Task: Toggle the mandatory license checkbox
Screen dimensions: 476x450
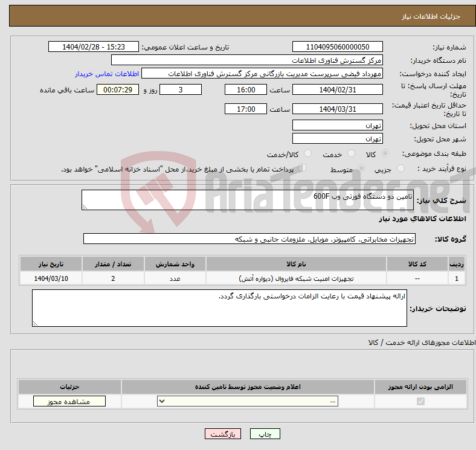Action: tap(420, 402)
